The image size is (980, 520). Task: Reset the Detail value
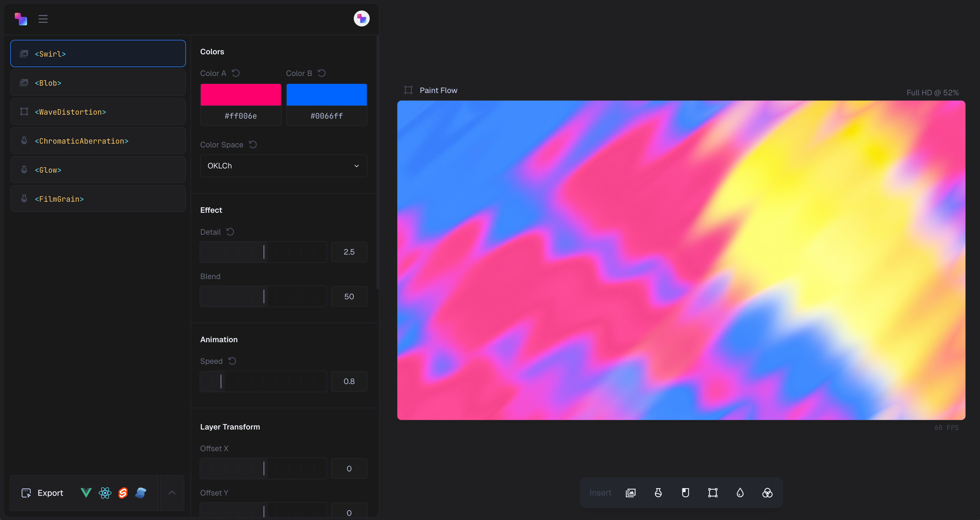(x=230, y=232)
